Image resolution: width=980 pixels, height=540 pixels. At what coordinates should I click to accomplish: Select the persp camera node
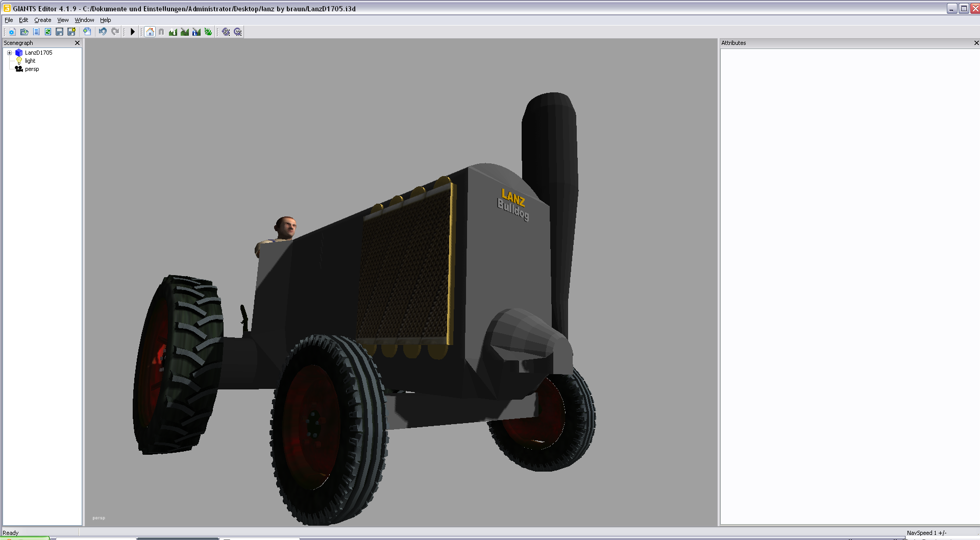[x=32, y=69]
